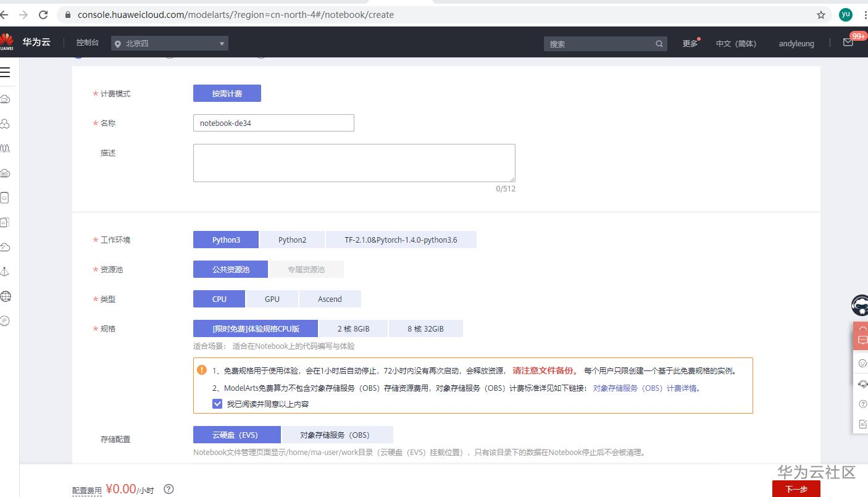Go back to the previous browser page
Viewport: 868px width, 497px height.
pyautogui.click(x=4, y=15)
